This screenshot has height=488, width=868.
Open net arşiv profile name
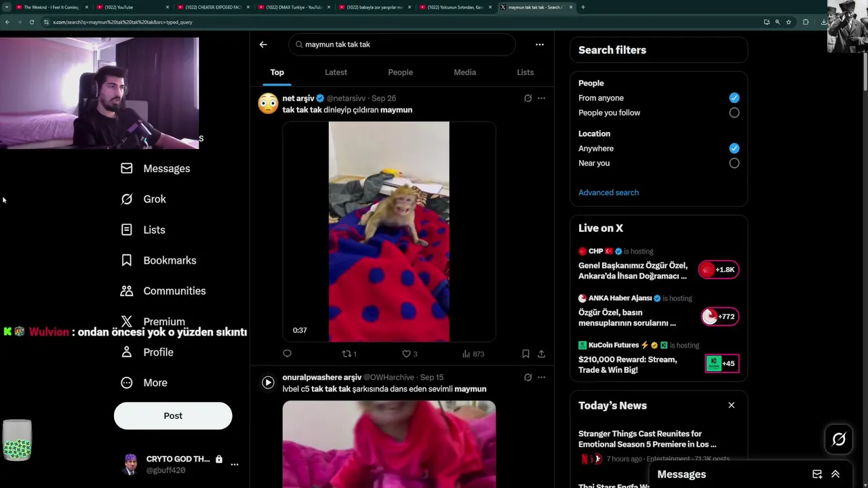point(298,98)
